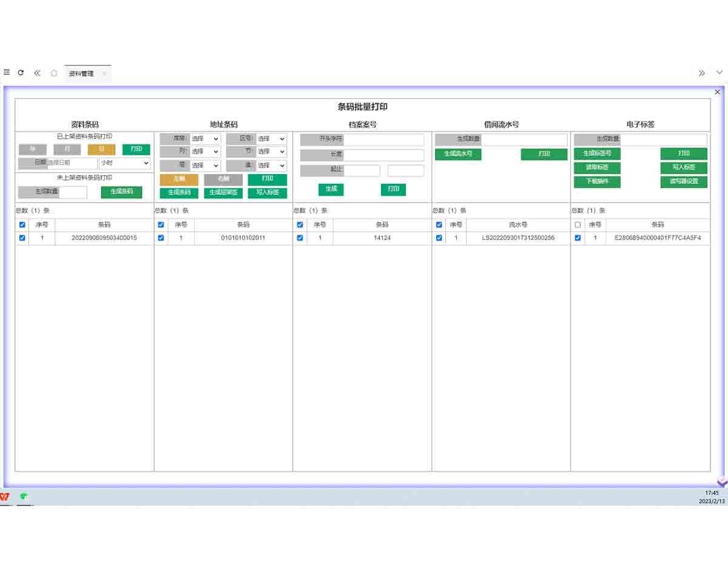Check the select-all box in 电子标签 table
This screenshot has width=728, height=571.
(578, 225)
